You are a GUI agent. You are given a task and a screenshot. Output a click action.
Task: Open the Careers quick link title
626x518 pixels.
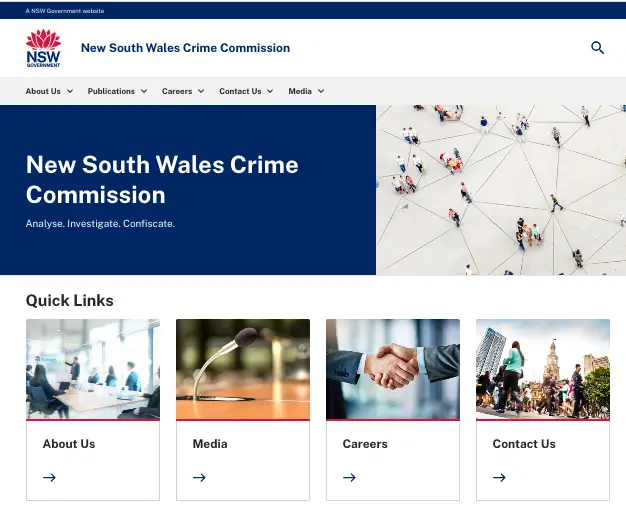point(365,444)
